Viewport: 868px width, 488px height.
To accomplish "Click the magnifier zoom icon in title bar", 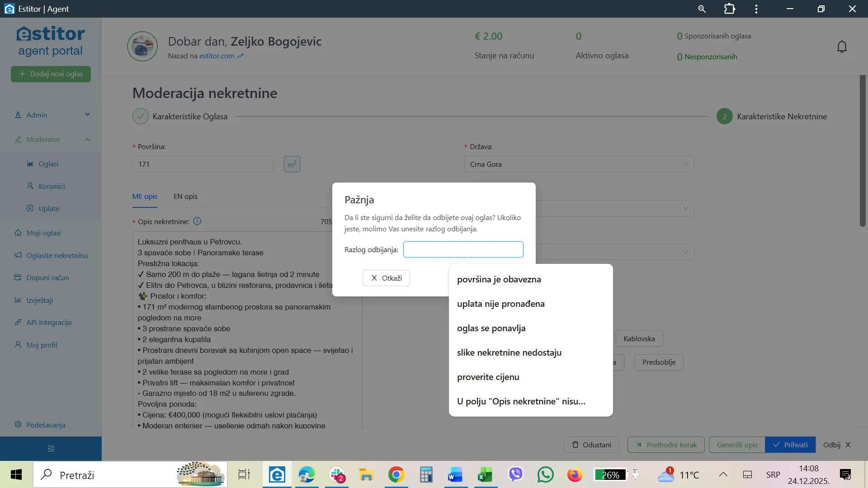I will [702, 9].
